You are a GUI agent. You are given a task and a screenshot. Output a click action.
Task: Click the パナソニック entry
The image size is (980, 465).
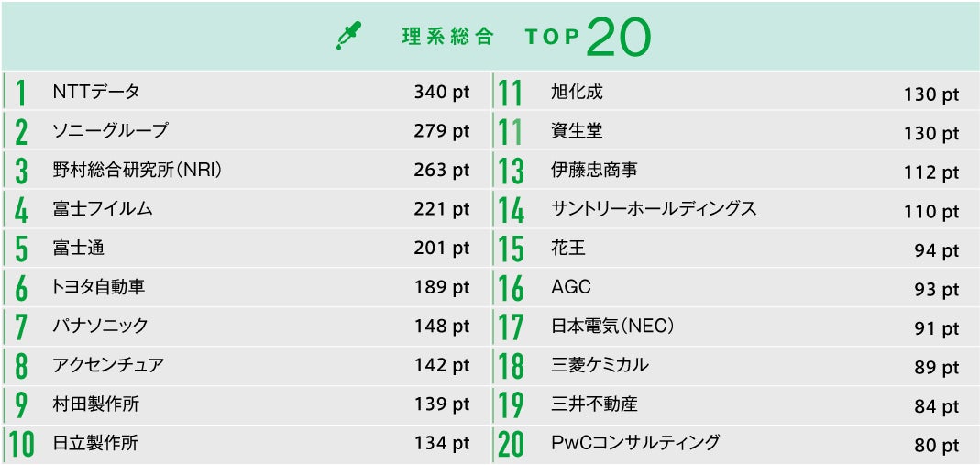tap(101, 326)
